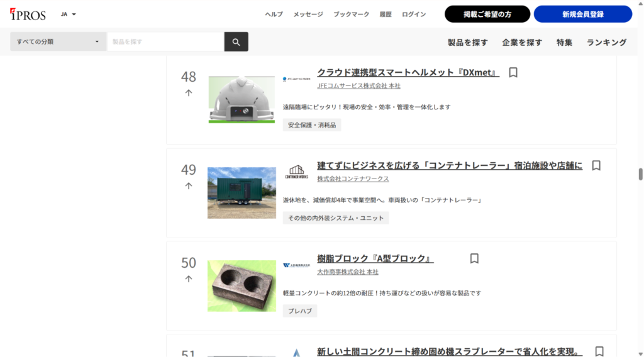The height and width of the screenshot is (357, 644).
Task: Open メッセージ in the header
Action: (x=308, y=14)
